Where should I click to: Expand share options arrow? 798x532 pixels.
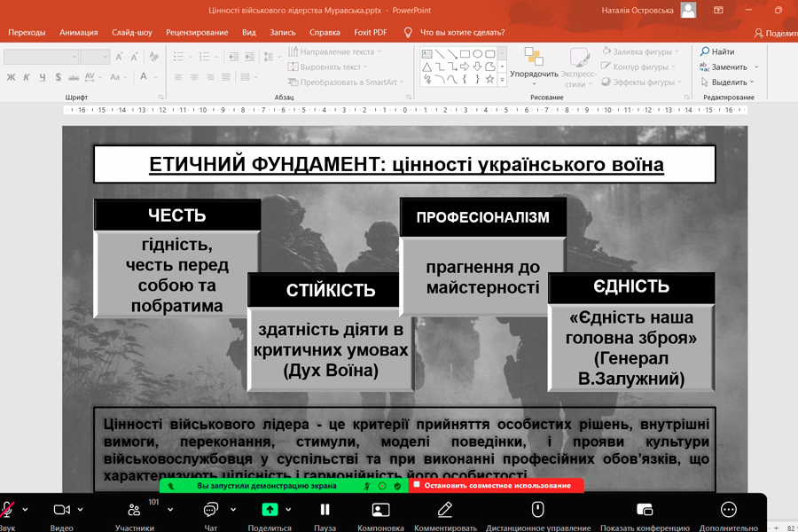click(x=288, y=509)
